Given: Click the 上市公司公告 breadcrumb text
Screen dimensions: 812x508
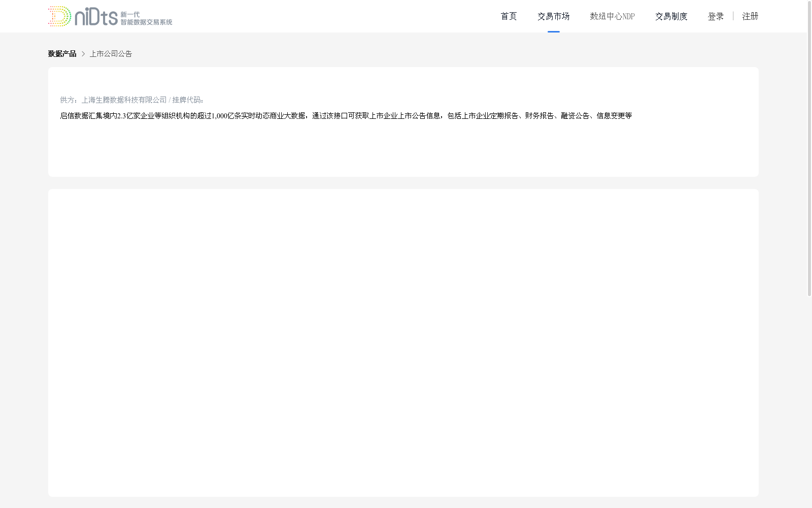Looking at the screenshot, I should pos(111,54).
